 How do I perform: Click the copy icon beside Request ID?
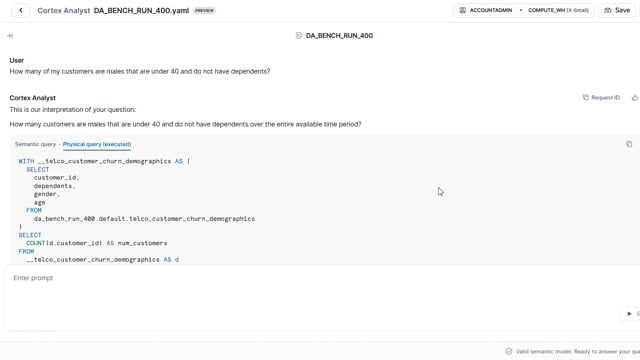[x=586, y=98]
